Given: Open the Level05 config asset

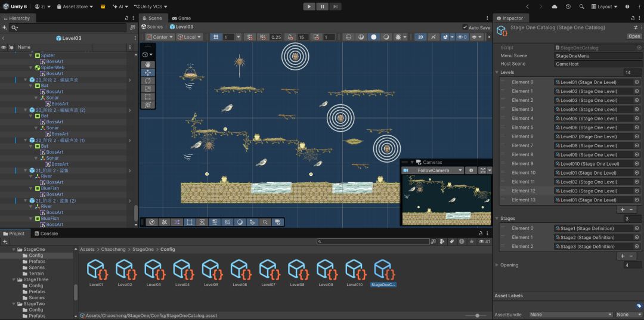Looking at the screenshot, I should tap(212, 273).
